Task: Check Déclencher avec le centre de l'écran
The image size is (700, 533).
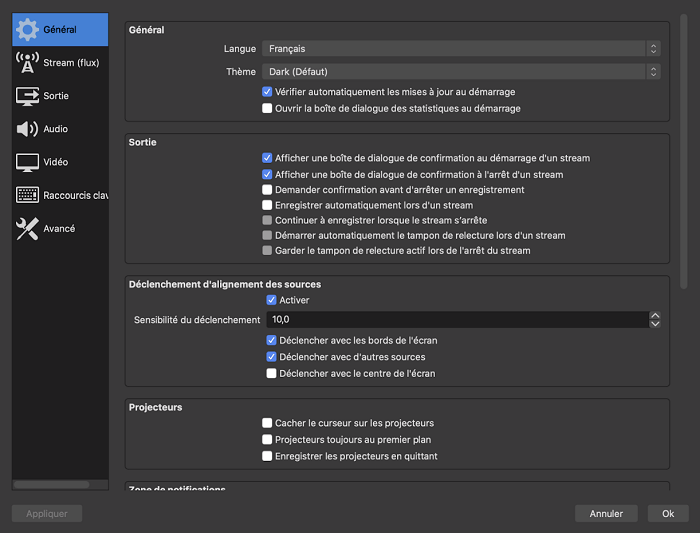Action: pos(271,373)
